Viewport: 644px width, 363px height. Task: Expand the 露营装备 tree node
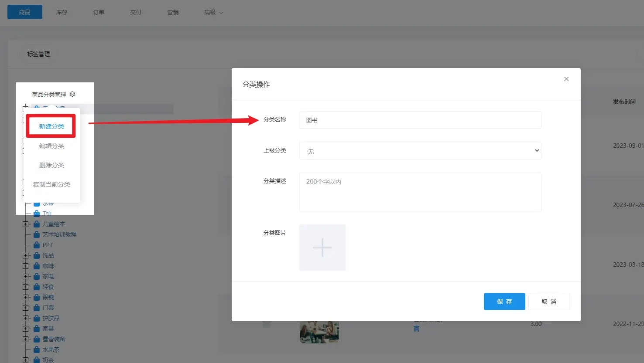[x=25, y=339]
